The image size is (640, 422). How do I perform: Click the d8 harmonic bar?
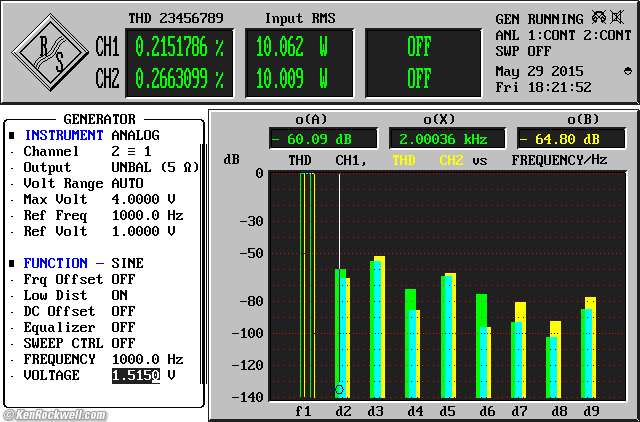553,360
